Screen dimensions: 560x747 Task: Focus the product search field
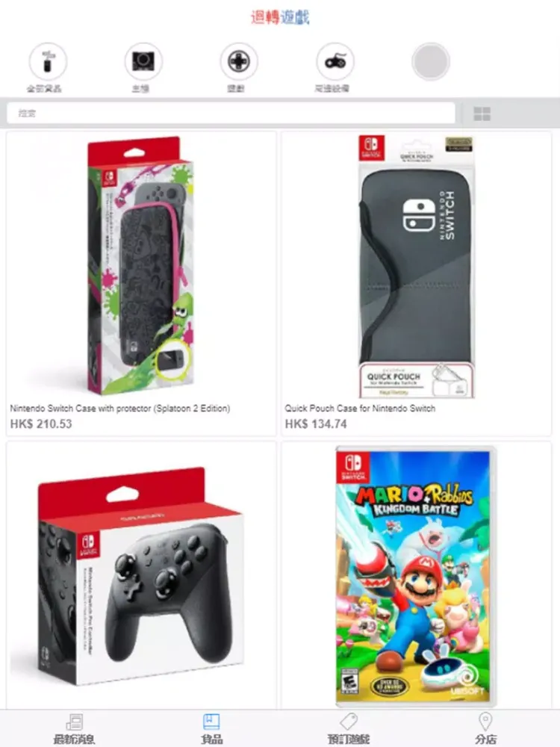click(x=231, y=114)
